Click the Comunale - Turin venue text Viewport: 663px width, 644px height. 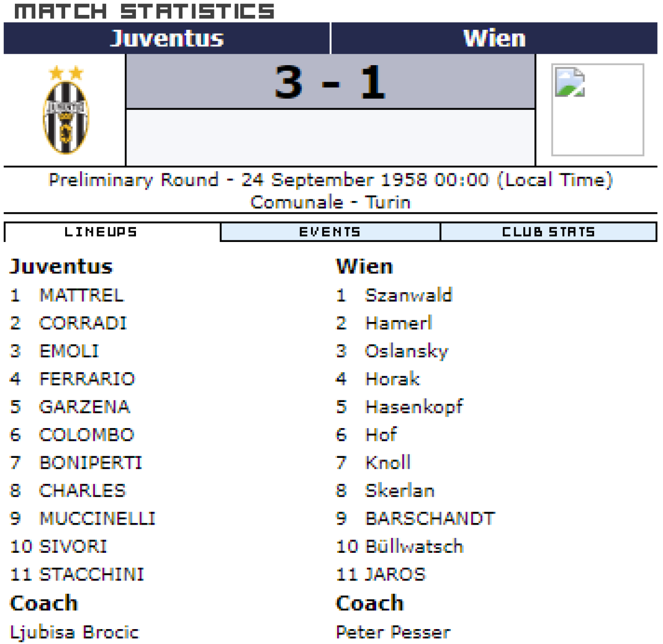(x=330, y=202)
